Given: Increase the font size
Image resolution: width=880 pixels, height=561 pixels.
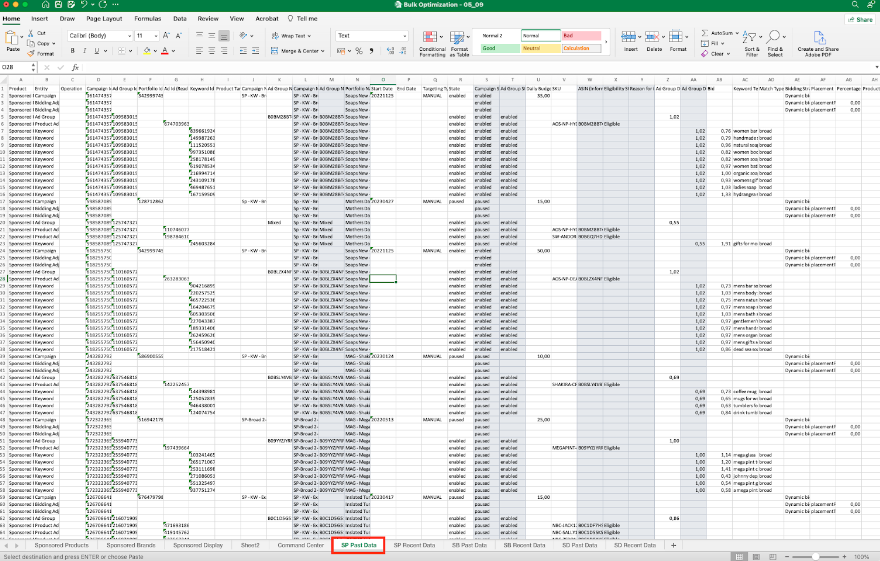Looking at the screenshot, I should (x=166, y=35).
